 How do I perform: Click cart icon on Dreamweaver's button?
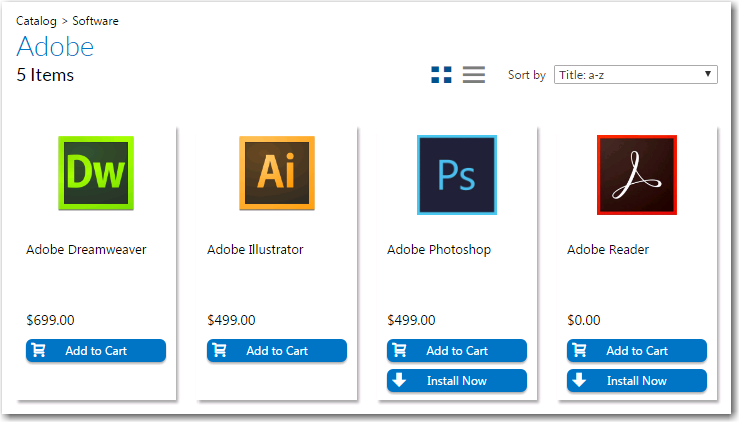click(39, 351)
